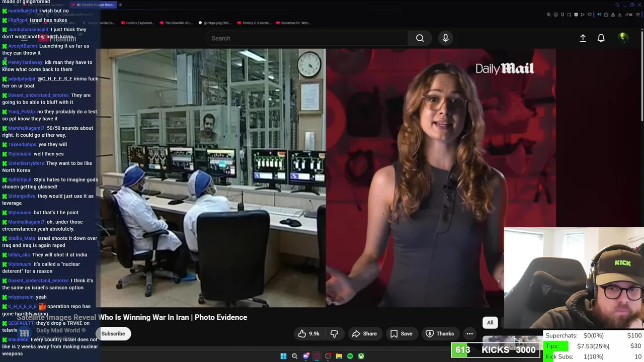Click chat username 'billyh_aka'
Image resolution: width=644 pixels, height=362 pixels.
click(19, 255)
